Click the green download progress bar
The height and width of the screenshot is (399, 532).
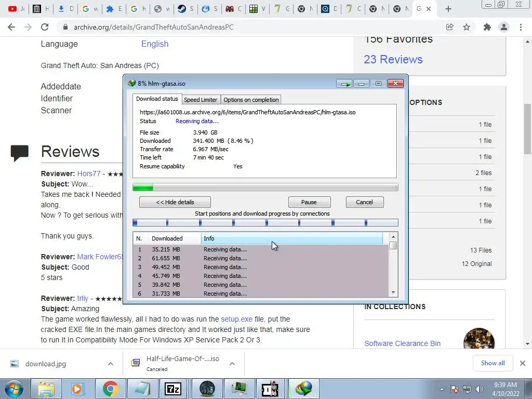pos(265,187)
